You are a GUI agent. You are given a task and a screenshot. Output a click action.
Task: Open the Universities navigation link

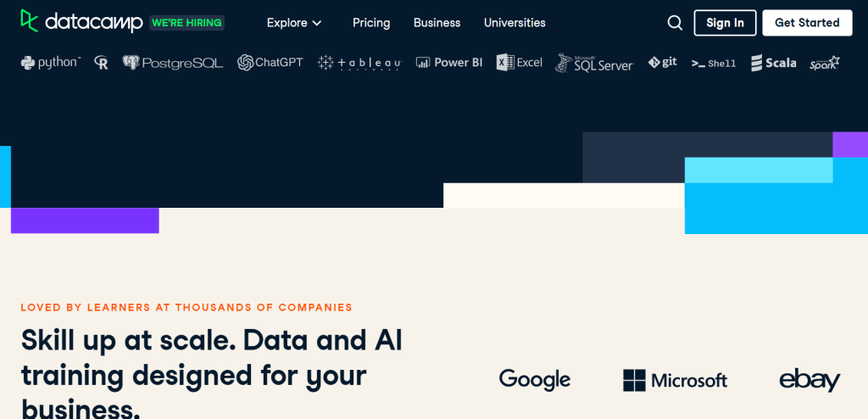pyautogui.click(x=515, y=23)
